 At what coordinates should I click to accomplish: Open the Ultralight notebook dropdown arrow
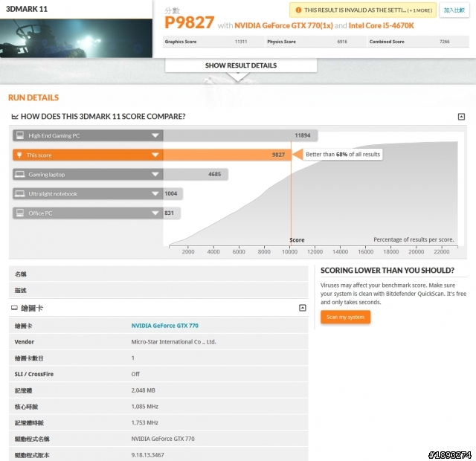[x=155, y=193]
